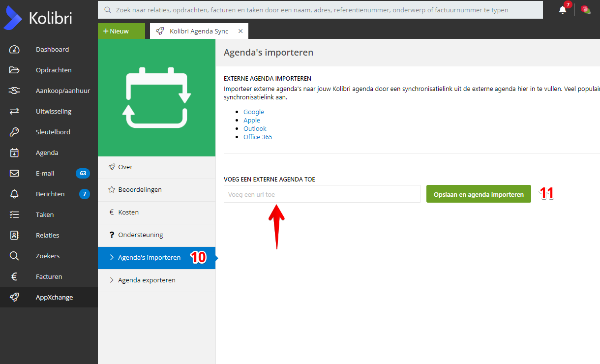The width and height of the screenshot is (600, 364).
Task: Open the Over section
Action: (x=156, y=167)
